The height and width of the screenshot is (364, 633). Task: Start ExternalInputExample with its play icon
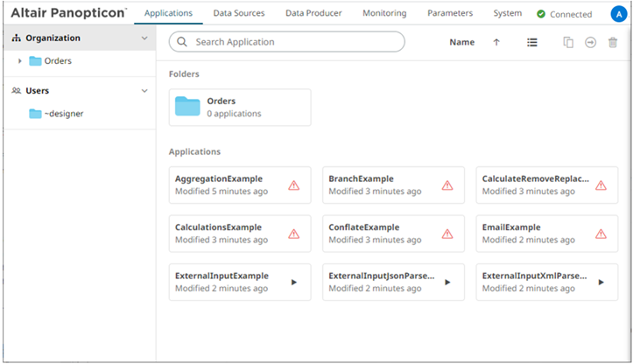[x=294, y=282]
